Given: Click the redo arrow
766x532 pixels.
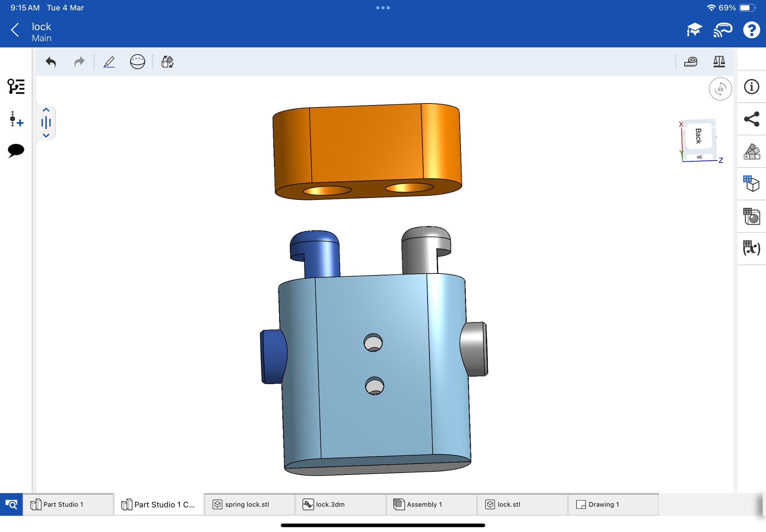Looking at the screenshot, I should (79, 62).
